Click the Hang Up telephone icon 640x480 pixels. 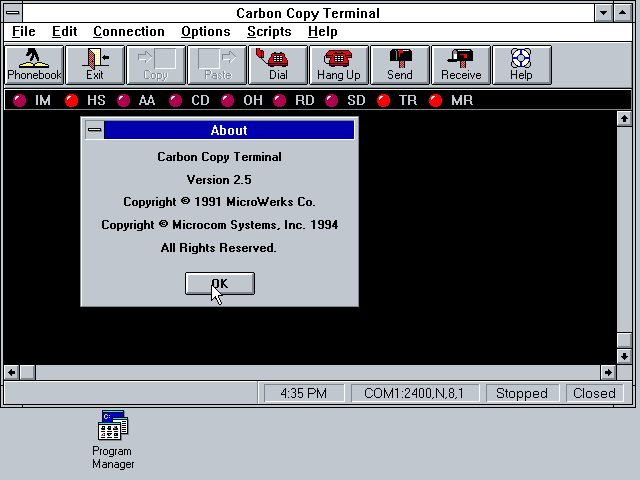pos(339,65)
